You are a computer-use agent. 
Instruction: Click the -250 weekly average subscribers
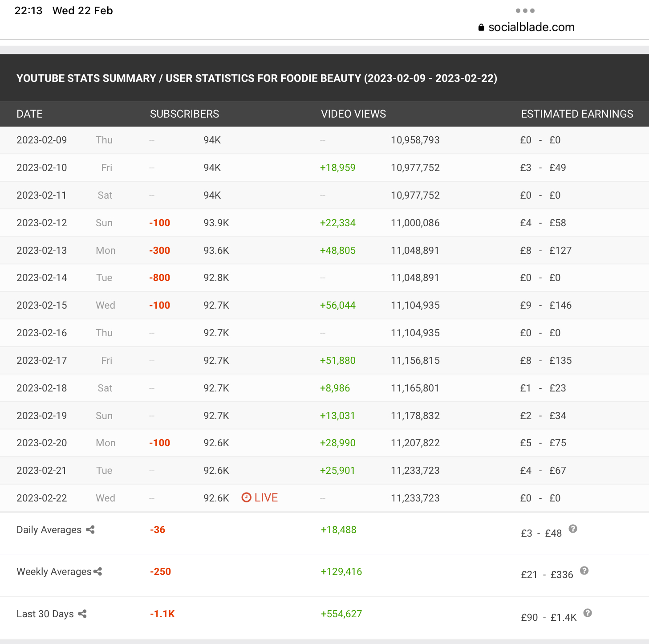[x=161, y=571]
